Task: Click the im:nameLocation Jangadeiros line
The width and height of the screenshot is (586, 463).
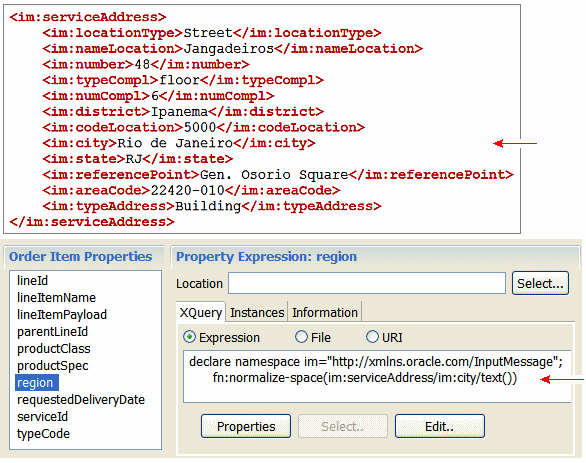Action: [232, 49]
